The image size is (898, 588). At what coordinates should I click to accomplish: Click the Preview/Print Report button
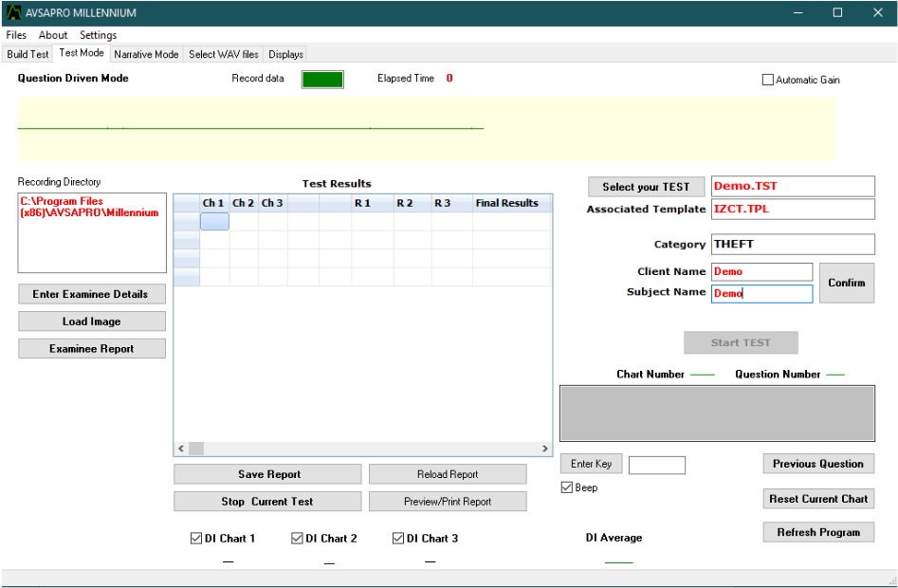pos(448,502)
